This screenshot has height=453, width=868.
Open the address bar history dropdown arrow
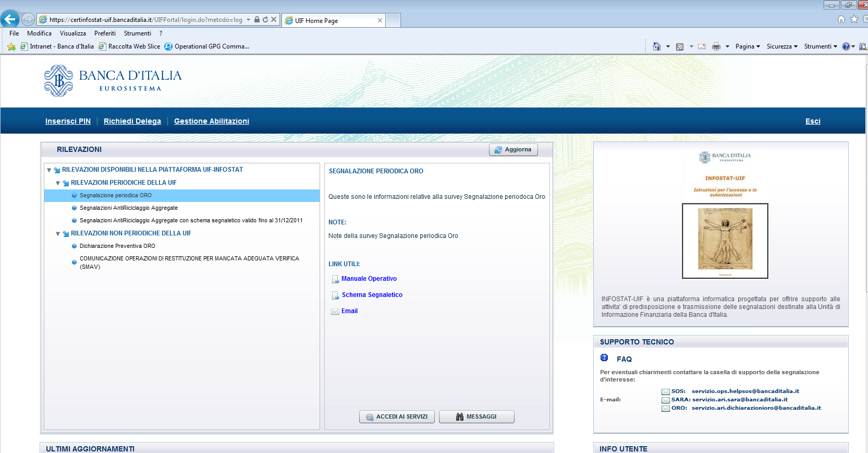249,19
